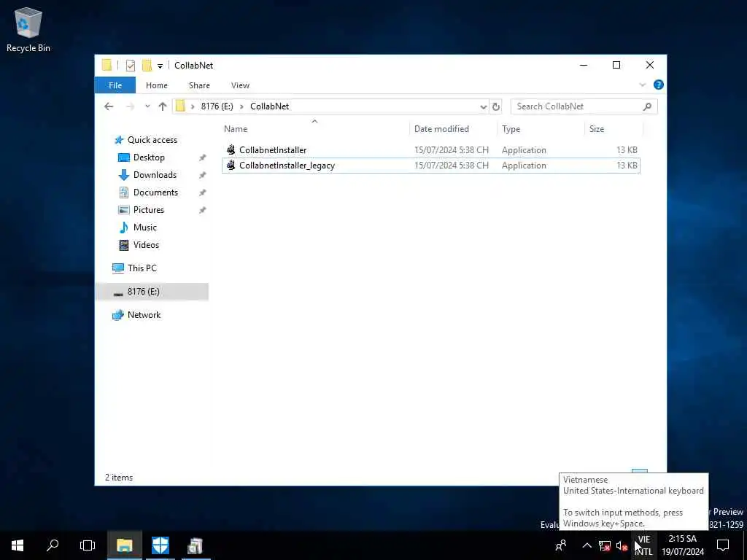The image size is (747, 560).
Task: Open Documents in the navigation pane
Action: [x=155, y=192]
